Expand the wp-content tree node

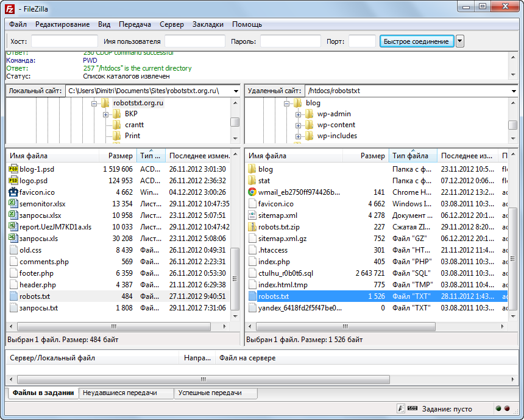pyautogui.click(x=298, y=125)
